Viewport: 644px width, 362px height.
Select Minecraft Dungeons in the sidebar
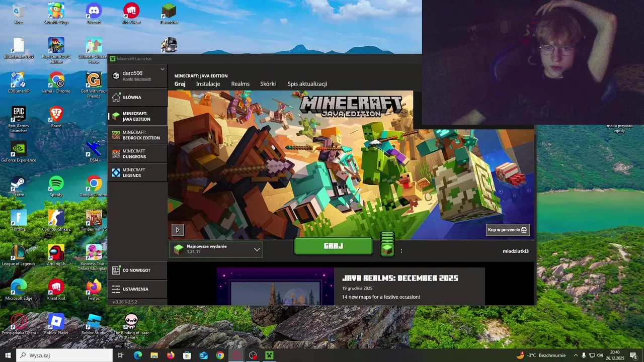pos(137,154)
